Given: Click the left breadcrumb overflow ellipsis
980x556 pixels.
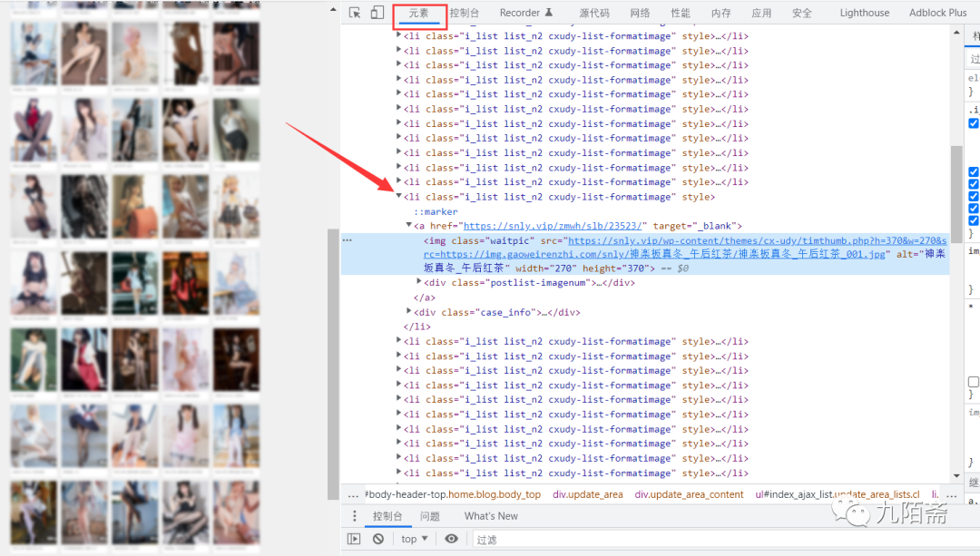Looking at the screenshot, I should click(353, 495).
